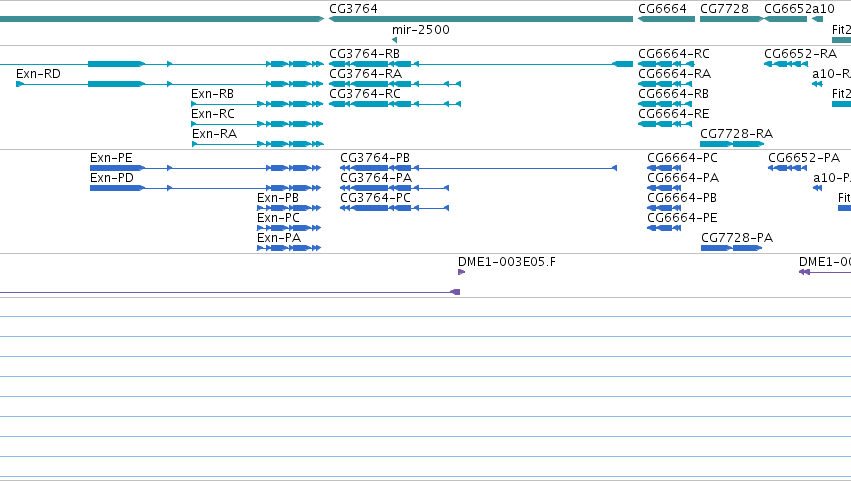The height and width of the screenshot is (481, 851).
Task: Click the mir-2500 feature label
Action: click(x=421, y=30)
